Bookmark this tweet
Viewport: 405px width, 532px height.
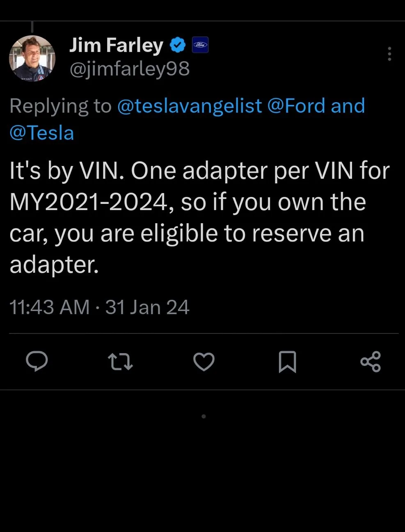(287, 362)
